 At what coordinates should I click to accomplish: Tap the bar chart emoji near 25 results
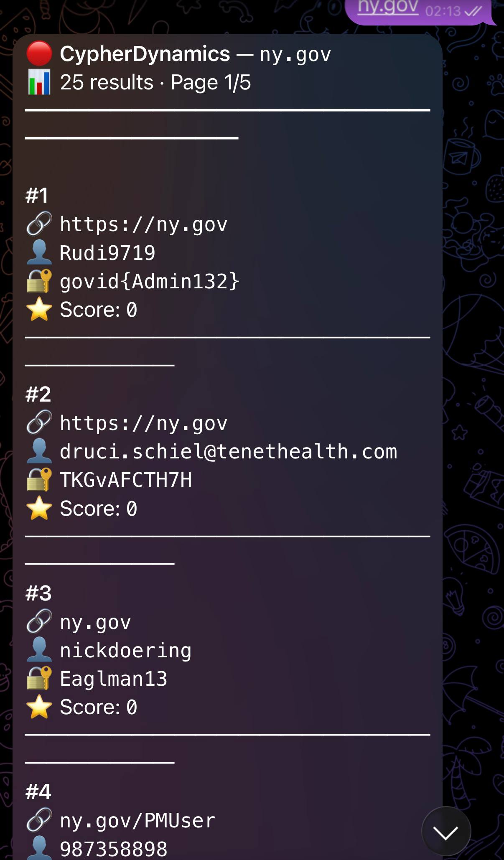click(39, 82)
